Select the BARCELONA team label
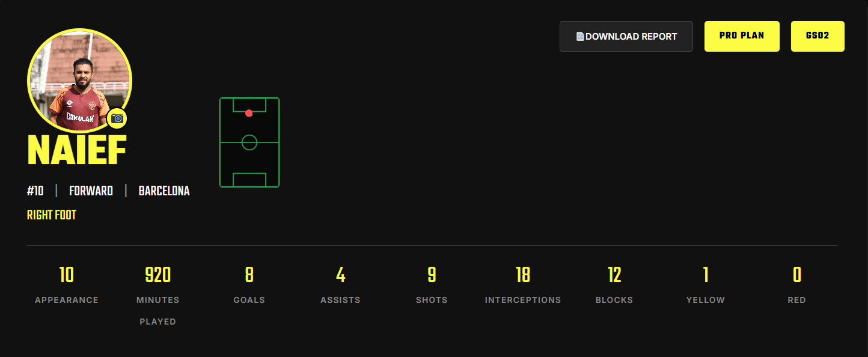The height and width of the screenshot is (357, 868). (x=164, y=191)
